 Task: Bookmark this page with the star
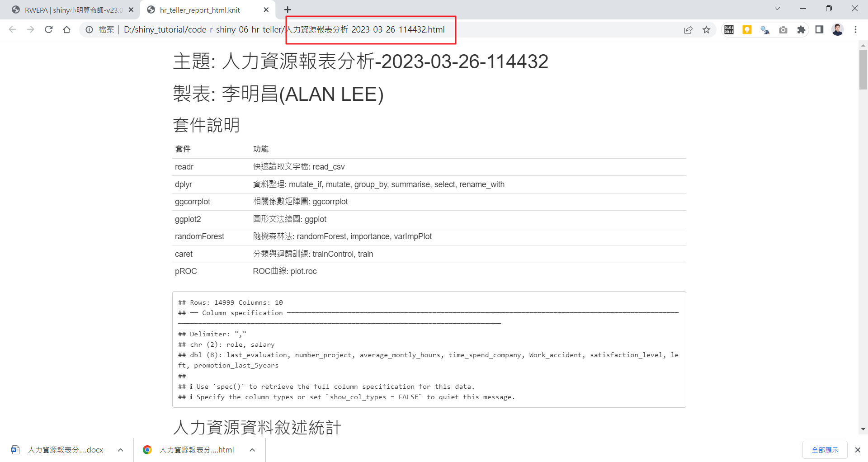coord(706,30)
